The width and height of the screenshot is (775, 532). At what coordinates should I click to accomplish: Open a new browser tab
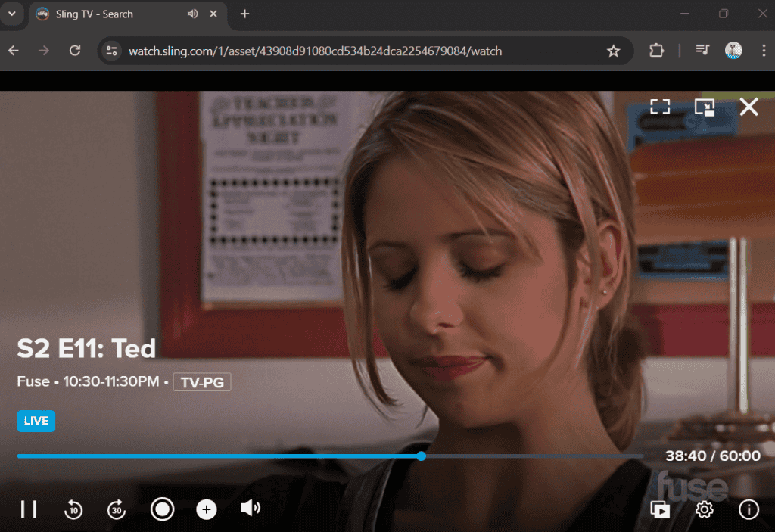[x=244, y=14]
